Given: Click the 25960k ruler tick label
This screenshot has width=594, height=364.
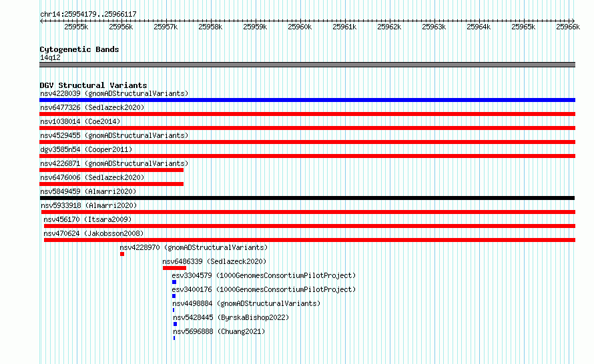Looking at the screenshot, I should pos(300,27).
